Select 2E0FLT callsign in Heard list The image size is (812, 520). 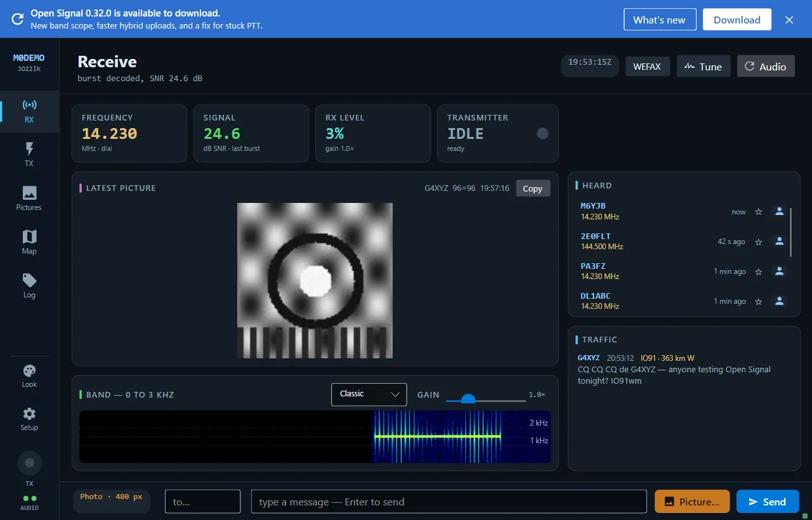coord(596,236)
